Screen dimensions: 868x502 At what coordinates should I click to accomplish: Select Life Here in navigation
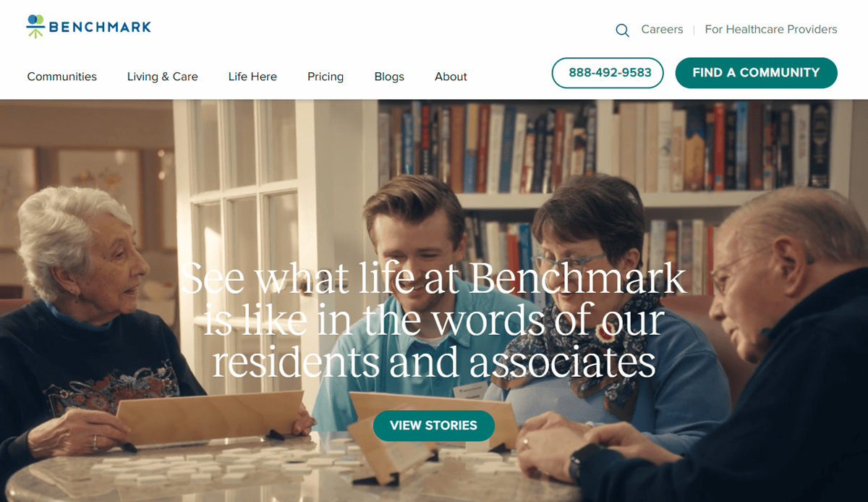[x=252, y=77]
